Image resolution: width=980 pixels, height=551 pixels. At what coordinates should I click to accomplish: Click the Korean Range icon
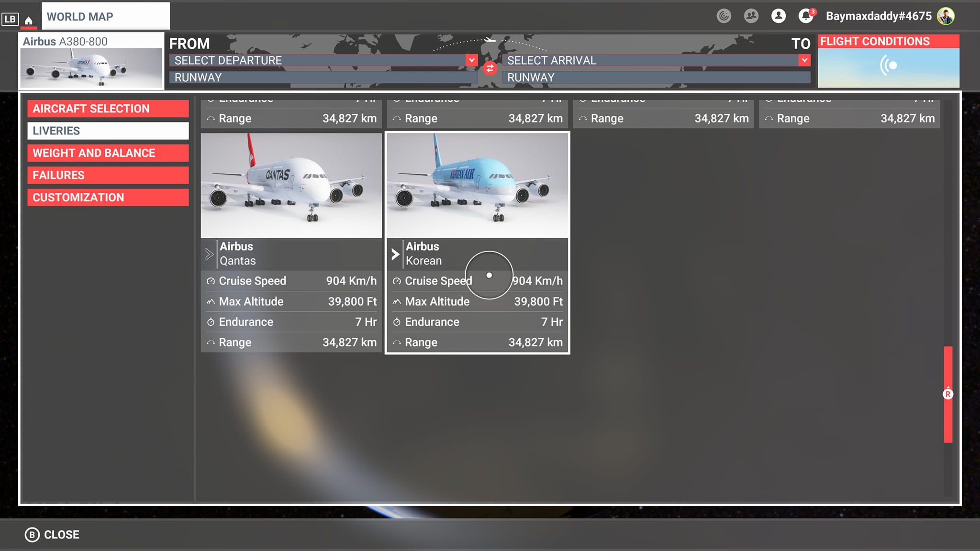397,343
